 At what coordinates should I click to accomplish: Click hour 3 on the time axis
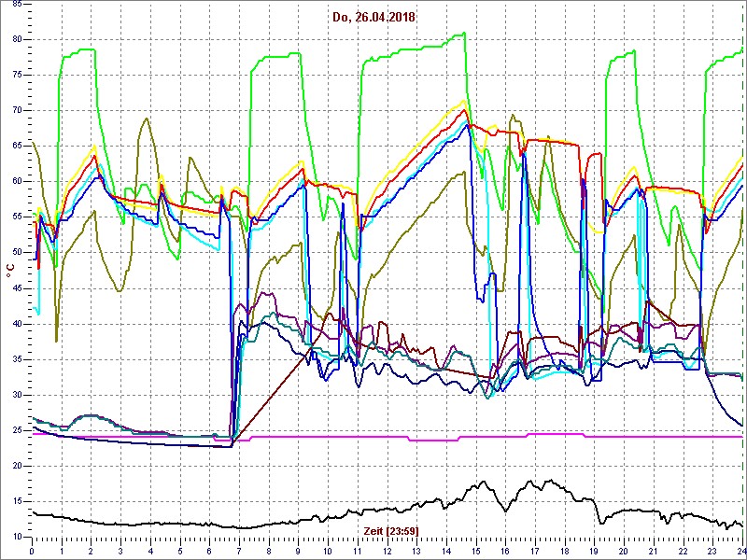point(120,551)
